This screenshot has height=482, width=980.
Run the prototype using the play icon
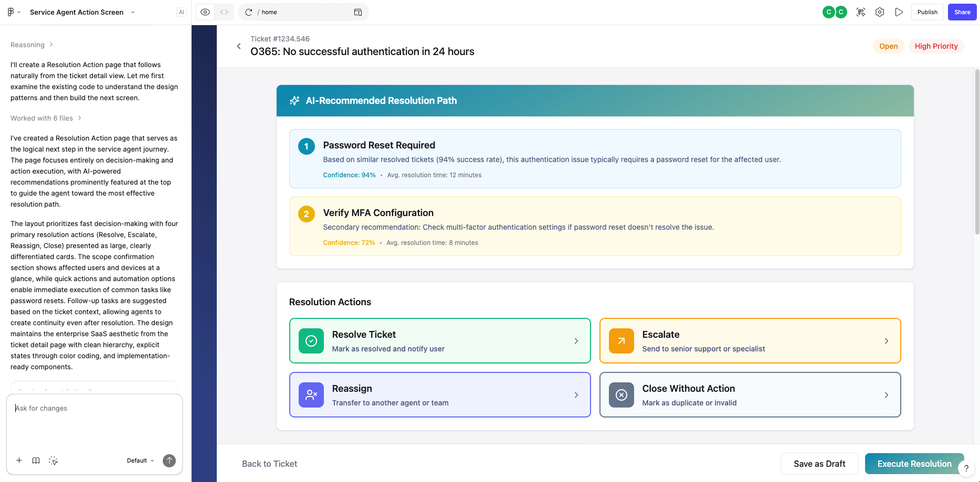pos(899,12)
